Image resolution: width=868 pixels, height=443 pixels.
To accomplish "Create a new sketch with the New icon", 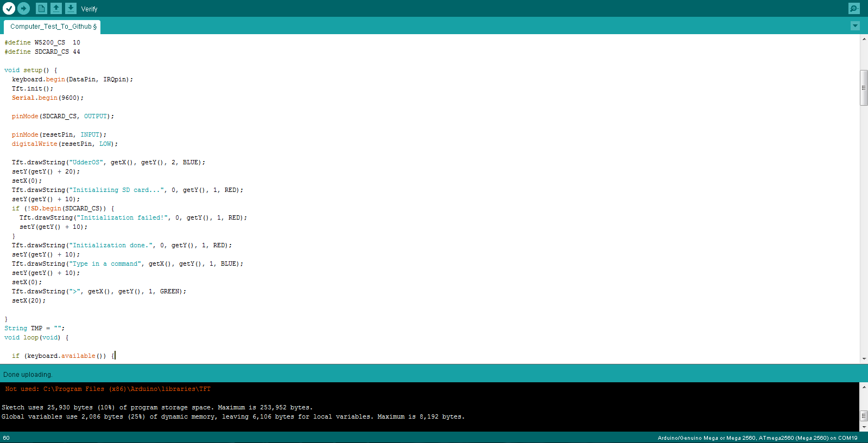I will pyautogui.click(x=41, y=9).
